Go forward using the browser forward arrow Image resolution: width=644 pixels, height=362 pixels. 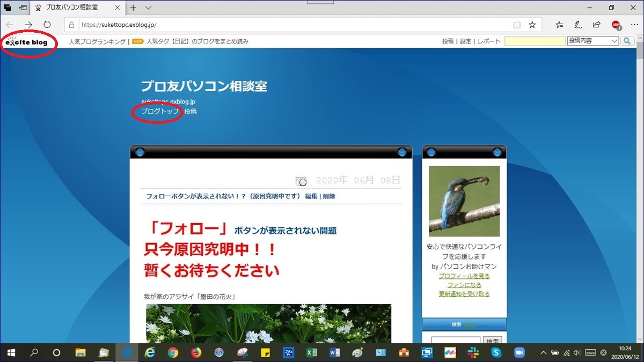[x=28, y=25]
